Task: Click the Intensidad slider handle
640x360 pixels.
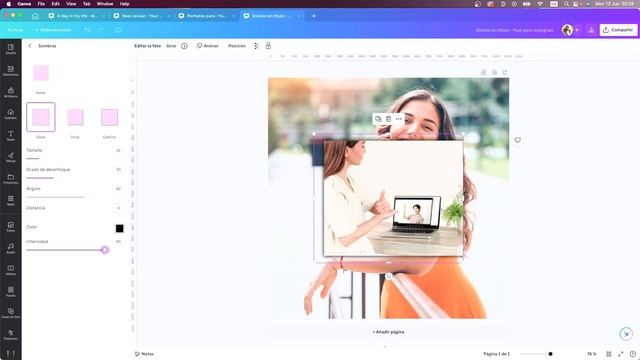Action: (x=105, y=250)
